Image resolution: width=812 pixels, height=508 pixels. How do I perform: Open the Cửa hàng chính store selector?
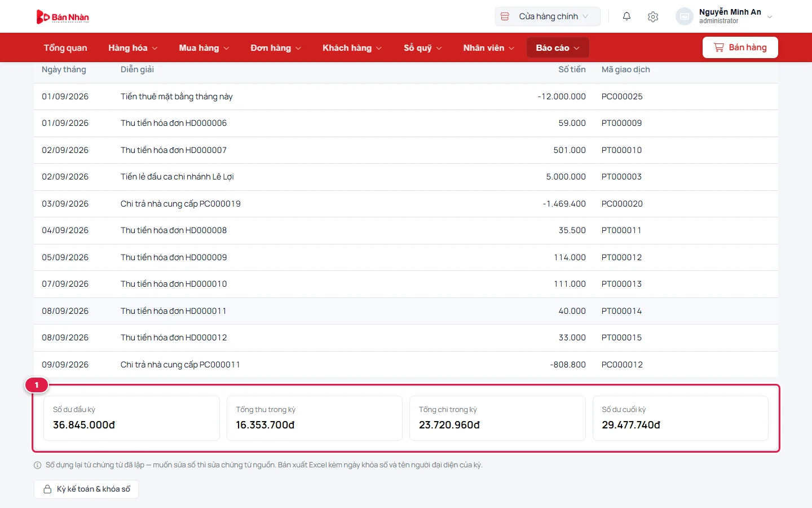tap(548, 16)
